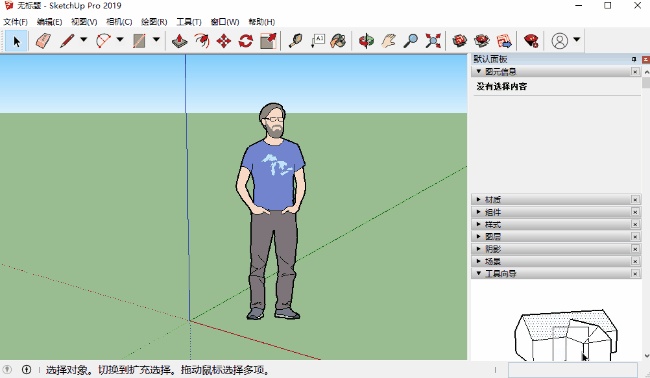
Task: Select the Rectangle shape tool
Action: pos(139,41)
